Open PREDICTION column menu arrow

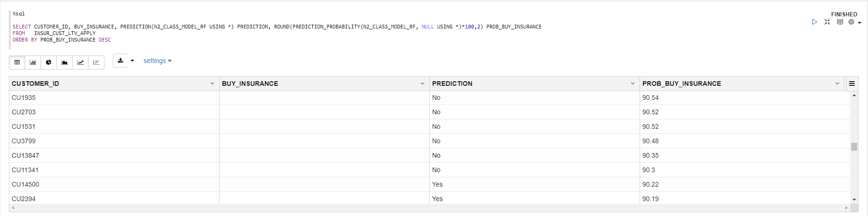[633, 84]
